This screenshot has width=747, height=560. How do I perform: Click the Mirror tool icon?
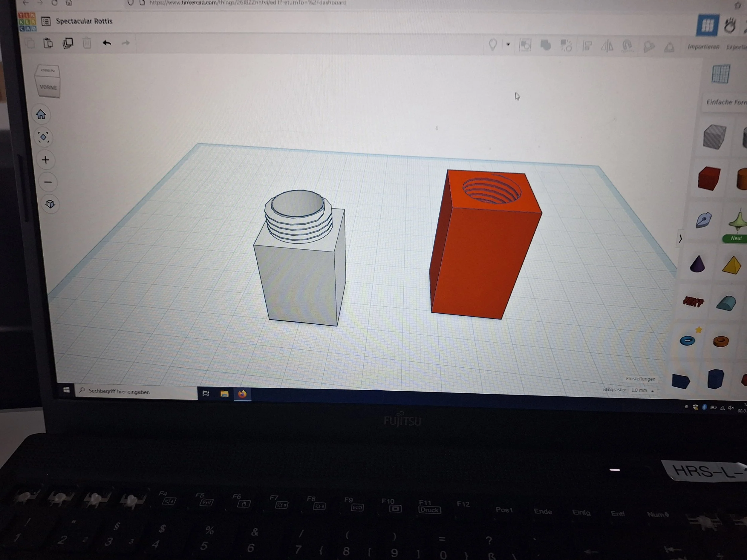coord(607,46)
